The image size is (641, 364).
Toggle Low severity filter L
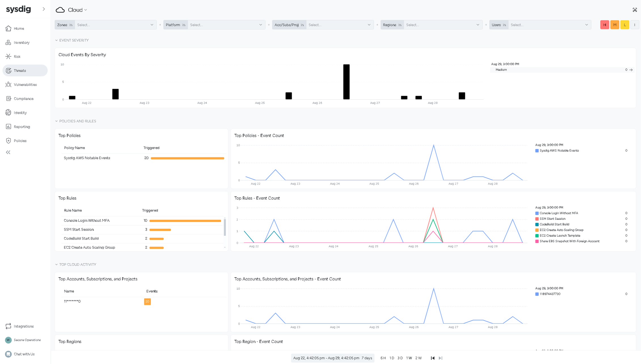pos(625,25)
